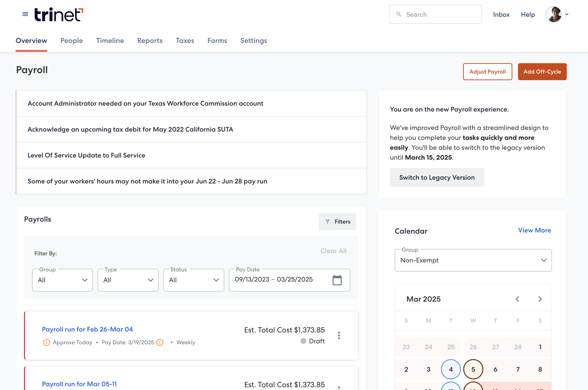Open the Status filter dropdown

(x=194, y=280)
